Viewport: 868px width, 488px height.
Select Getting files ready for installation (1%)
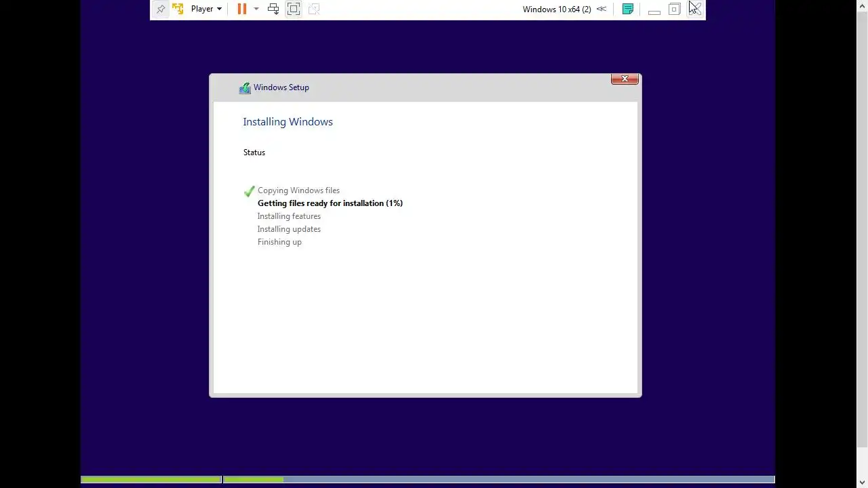330,203
